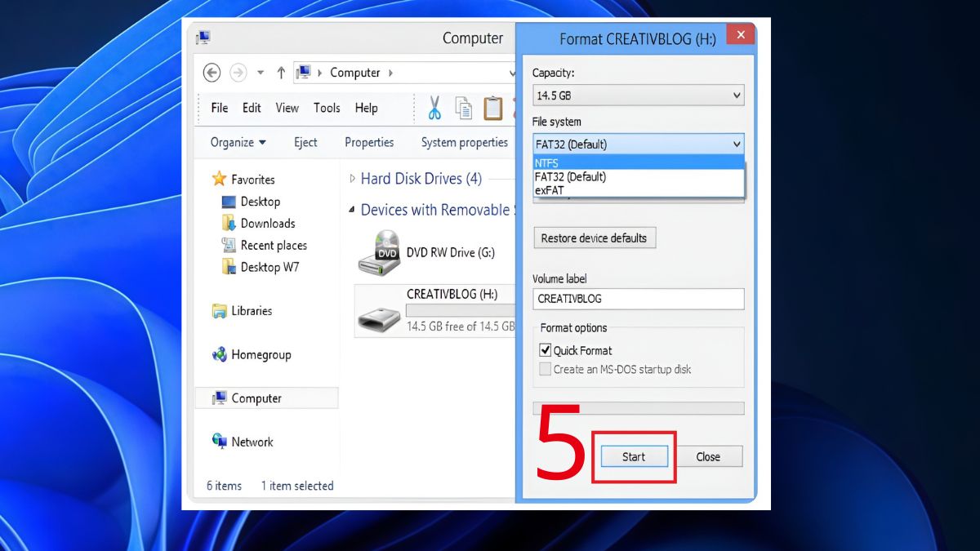Open the Help menu
This screenshot has height=551, width=980.
[x=366, y=108]
